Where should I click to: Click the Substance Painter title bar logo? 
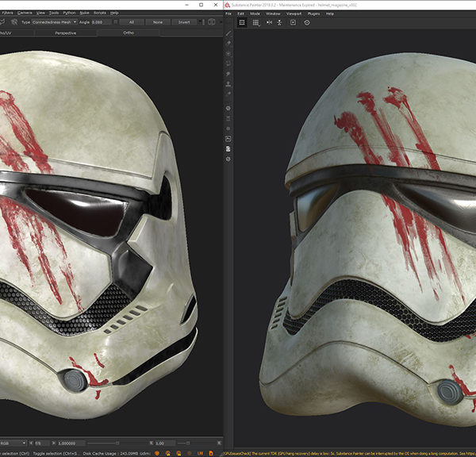coord(228,5)
